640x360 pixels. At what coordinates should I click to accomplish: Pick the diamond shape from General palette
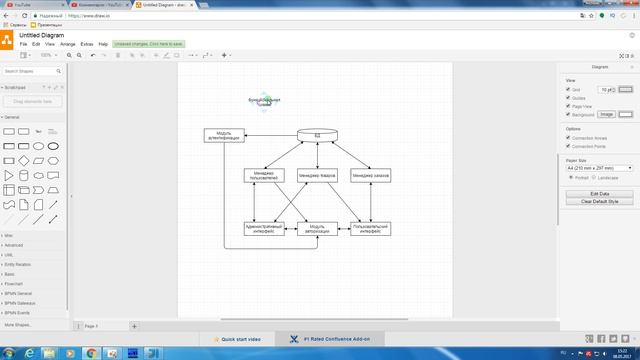tap(24, 161)
